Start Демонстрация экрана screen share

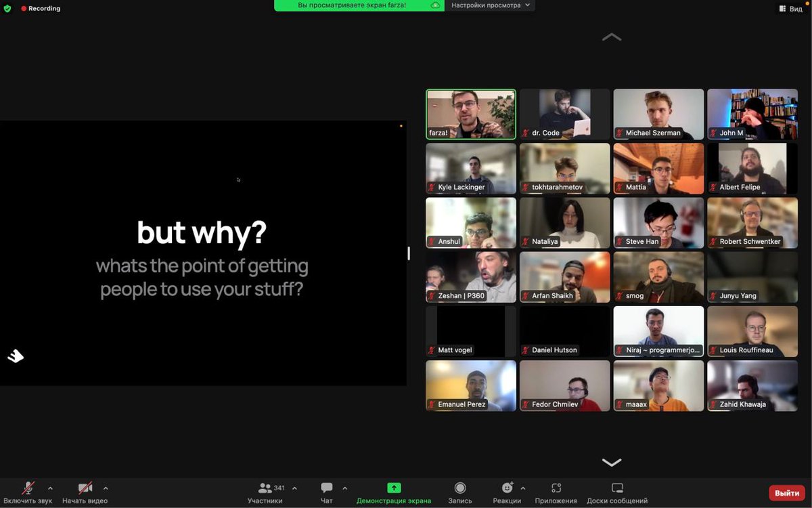(x=394, y=492)
